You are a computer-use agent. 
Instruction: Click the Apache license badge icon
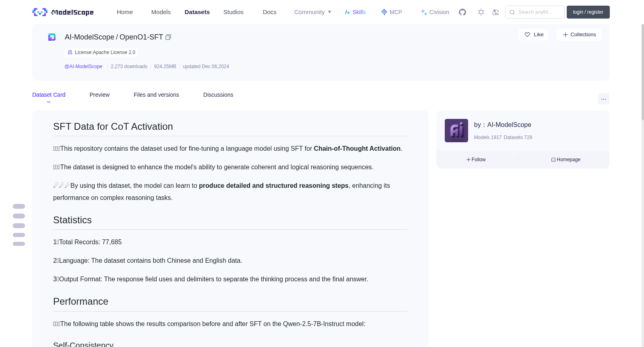coord(70,52)
